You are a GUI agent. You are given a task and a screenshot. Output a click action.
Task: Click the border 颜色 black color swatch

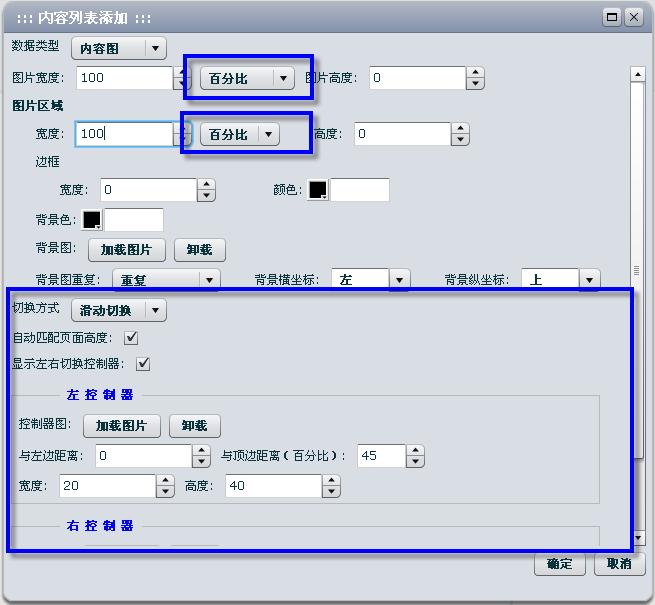click(318, 190)
